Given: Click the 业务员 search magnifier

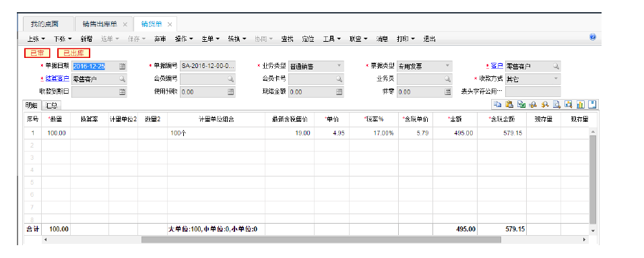Looking at the screenshot, I should [448, 79].
